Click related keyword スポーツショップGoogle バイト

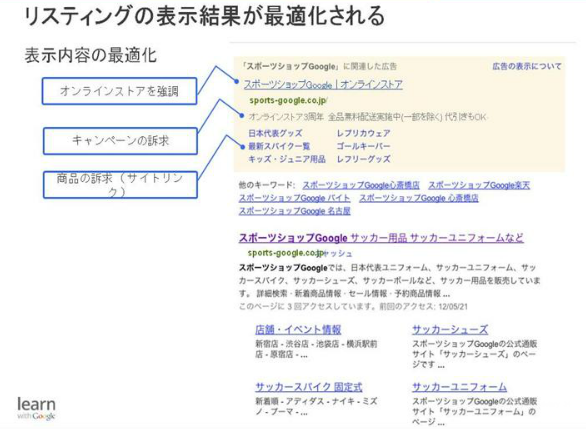294,198
